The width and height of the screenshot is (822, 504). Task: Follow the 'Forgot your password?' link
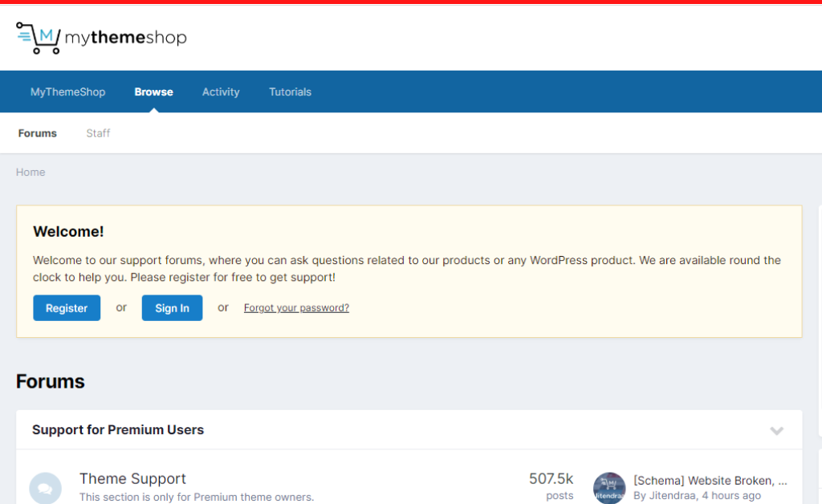click(x=296, y=307)
